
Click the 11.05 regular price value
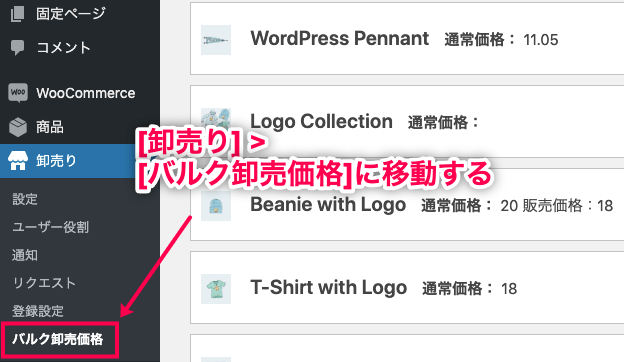541,40
